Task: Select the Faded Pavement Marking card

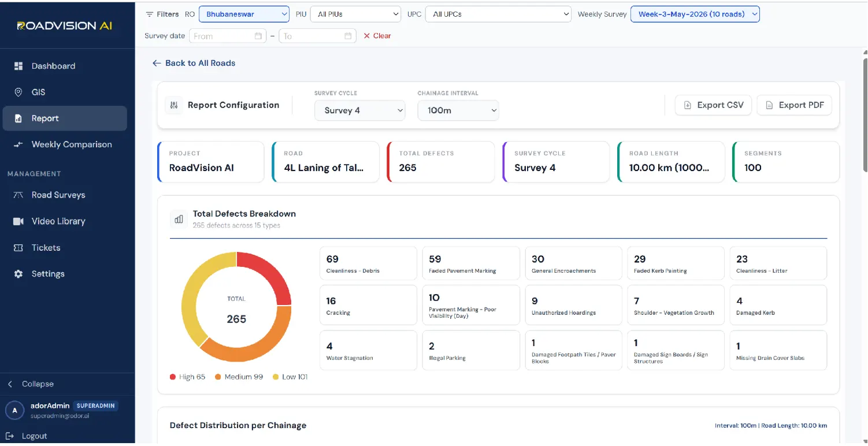Action: [x=471, y=264]
